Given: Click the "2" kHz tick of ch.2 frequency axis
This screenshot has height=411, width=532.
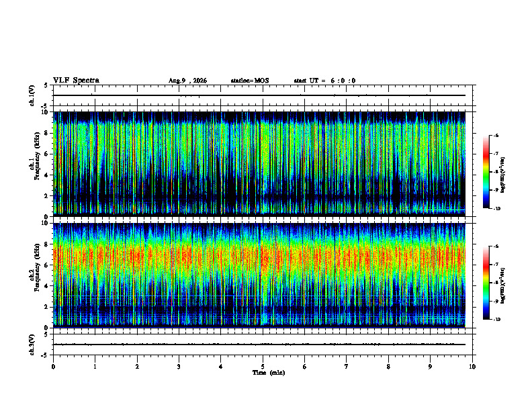Looking at the screenshot, I should [x=46, y=307].
